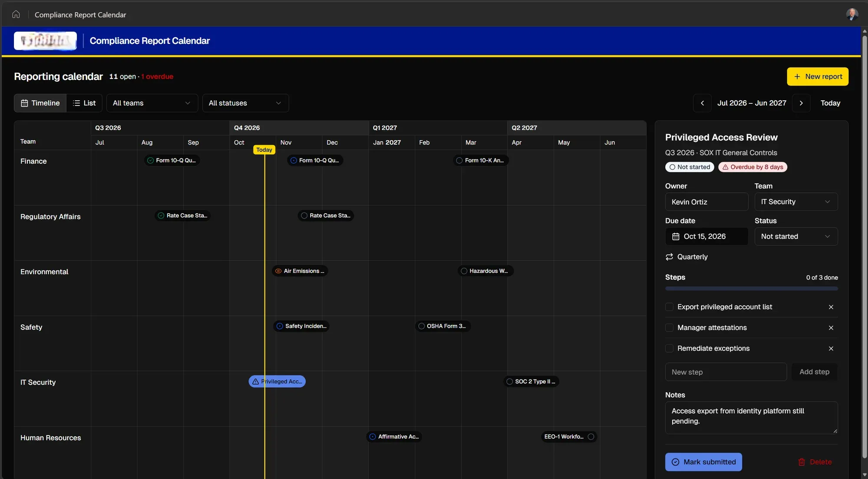This screenshot has width=868, height=479.
Task: Click the New report button
Action: 818,76
